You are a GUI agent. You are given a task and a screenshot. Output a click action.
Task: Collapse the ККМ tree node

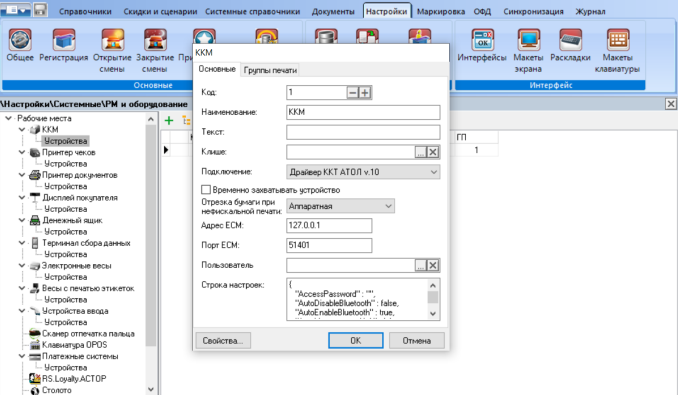22,130
